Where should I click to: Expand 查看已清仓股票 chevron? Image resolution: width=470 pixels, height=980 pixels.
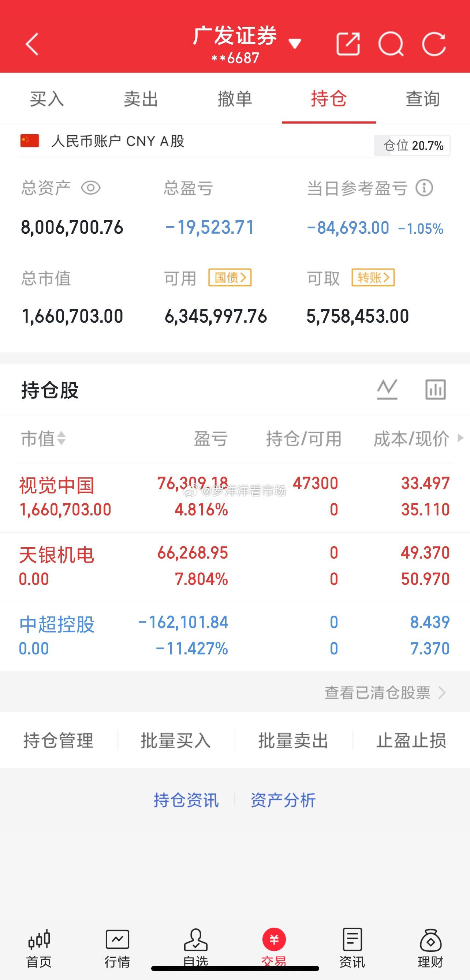pos(442,693)
